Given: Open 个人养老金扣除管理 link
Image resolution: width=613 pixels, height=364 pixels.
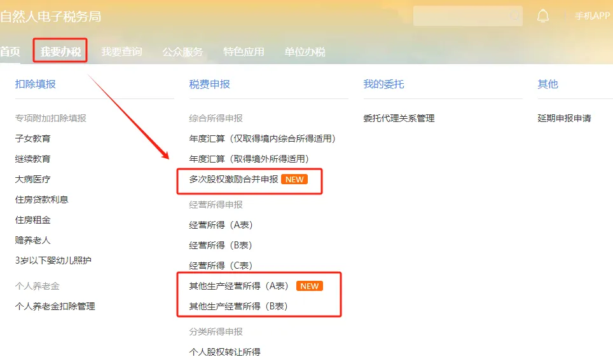Looking at the screenshot, I should coord(55,306).
